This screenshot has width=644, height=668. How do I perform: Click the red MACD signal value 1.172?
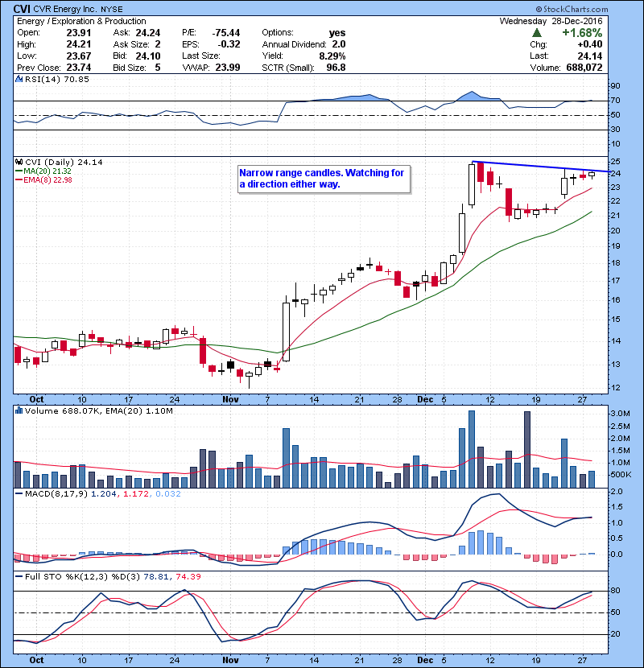tap(135, 494)
